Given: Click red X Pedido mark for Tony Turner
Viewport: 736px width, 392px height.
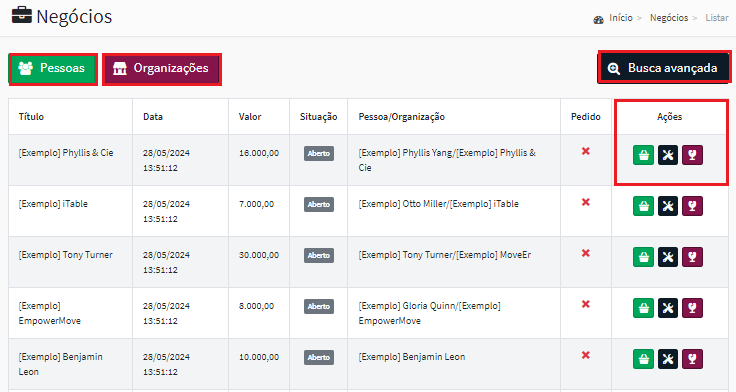Looking at the screenshot, I should click(x=585, y=254).
